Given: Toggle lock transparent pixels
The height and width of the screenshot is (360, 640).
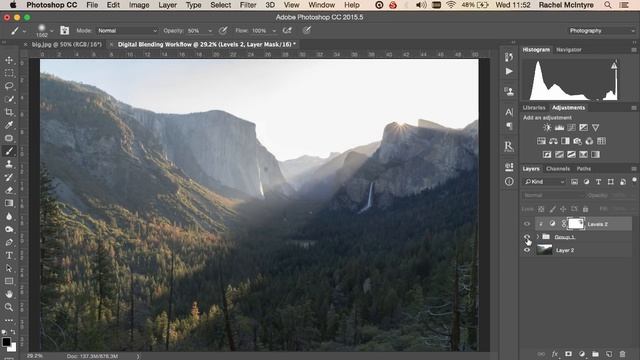Looking at the screenshot, I should pyautogui.click(x=541, y=209).
